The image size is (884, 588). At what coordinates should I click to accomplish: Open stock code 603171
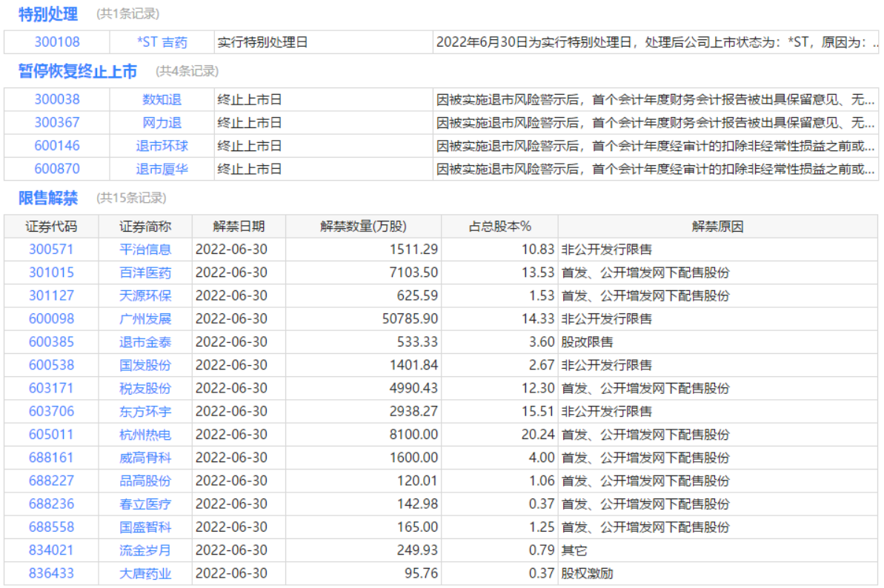click(51, 388)
